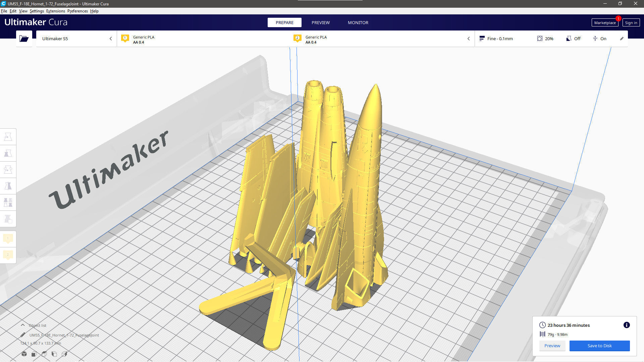This screenshot has height=362, width=644.
Task: Open the Help menu
Action: (94, 11)
